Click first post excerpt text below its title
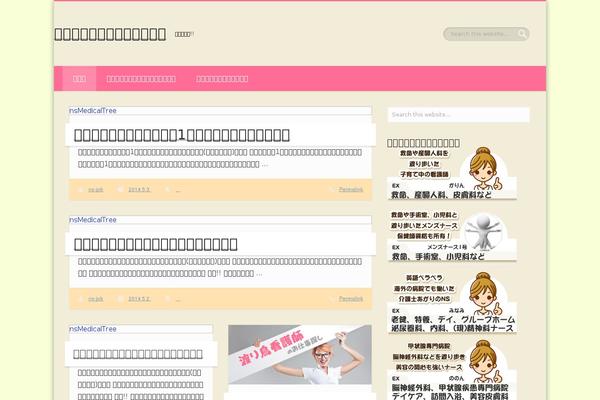The height and width of the screenshot is (400, 600). coord(220,158)
